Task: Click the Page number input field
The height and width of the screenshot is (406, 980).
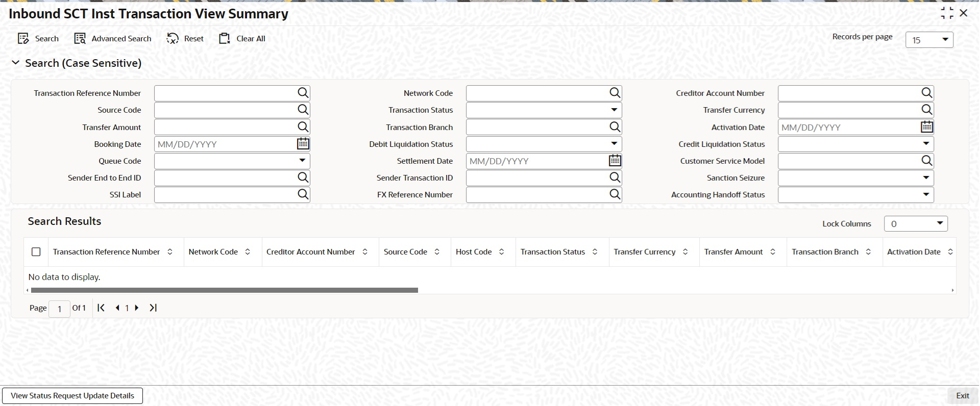Action: click(59, 309)
